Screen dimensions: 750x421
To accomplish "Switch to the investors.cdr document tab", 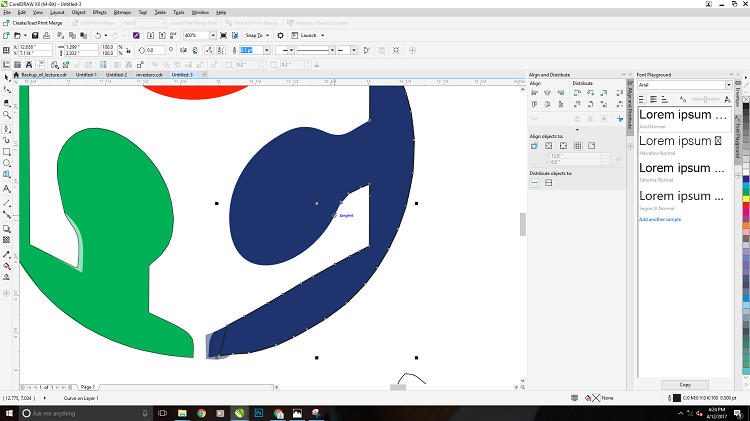I will point(149,75).
